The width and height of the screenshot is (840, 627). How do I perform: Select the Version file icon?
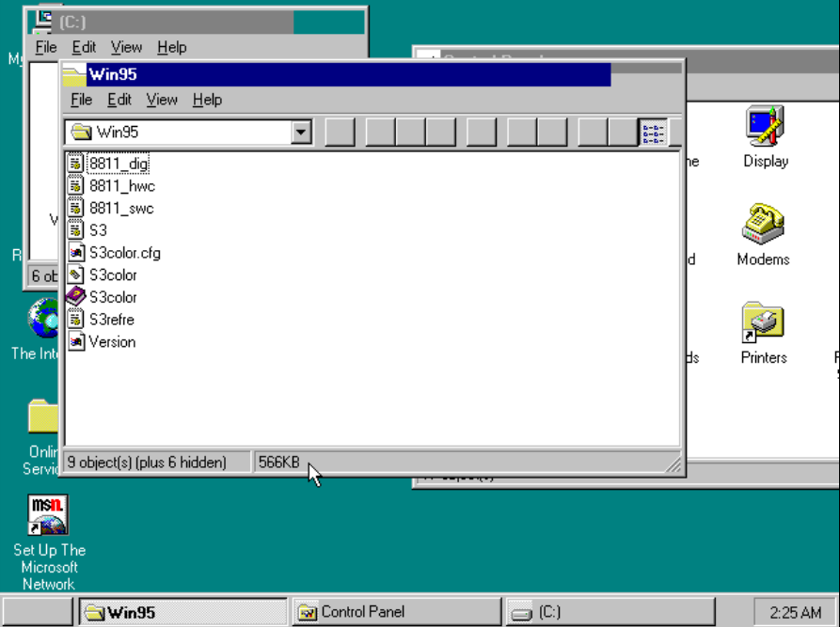pos(75,341)
